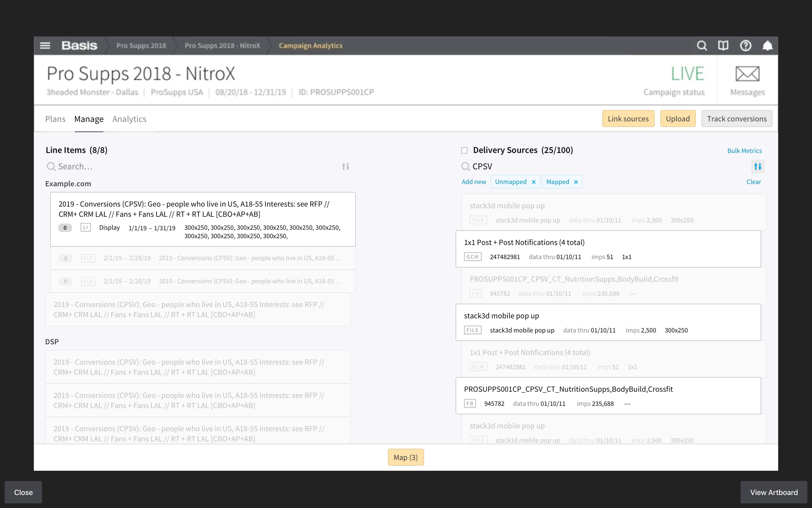Open the help question mark icon
Viewport: 812px width, 508px height.
tap(746, 46)
